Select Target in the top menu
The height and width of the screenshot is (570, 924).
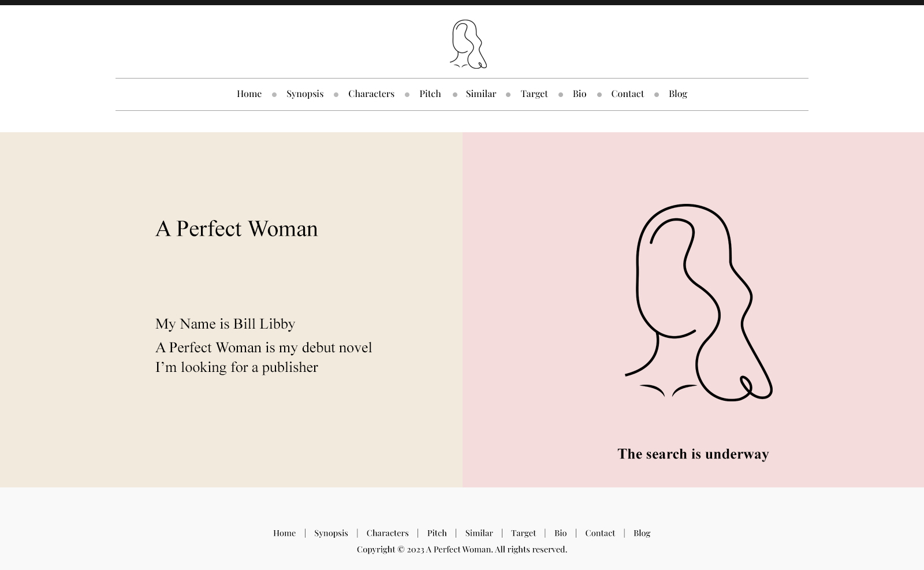coord(534,94)
